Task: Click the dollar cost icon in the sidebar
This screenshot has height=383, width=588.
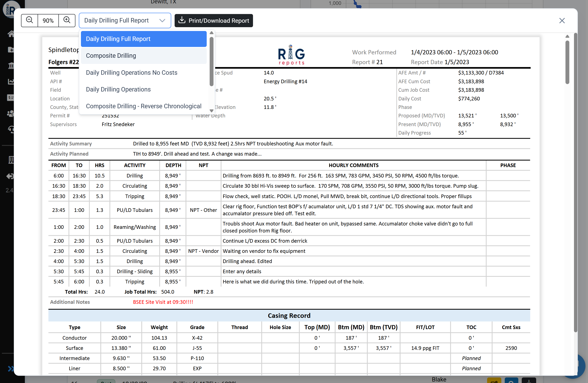Action: pyautogui.click(x=11, y=97)
